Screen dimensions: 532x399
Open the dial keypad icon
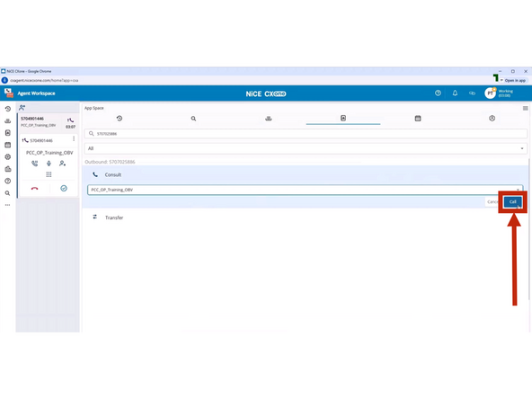[49, 174]
